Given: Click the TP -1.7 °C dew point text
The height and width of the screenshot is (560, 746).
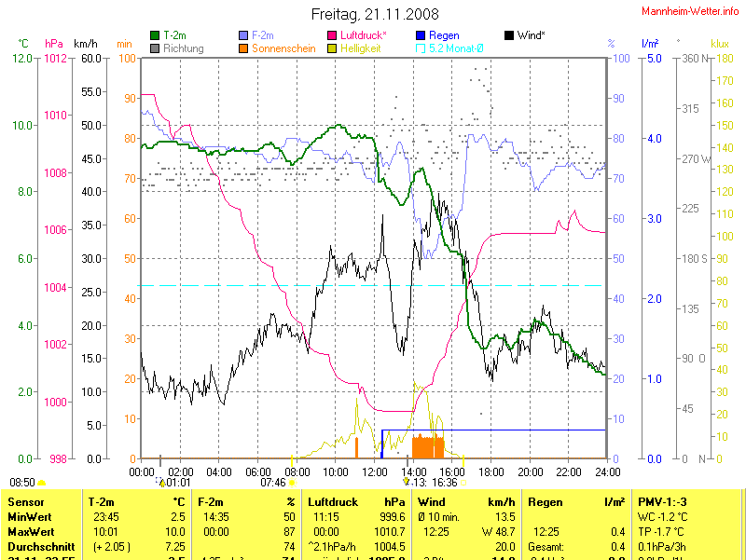Looking at the screenshot, I should click(x=661, y=531).
